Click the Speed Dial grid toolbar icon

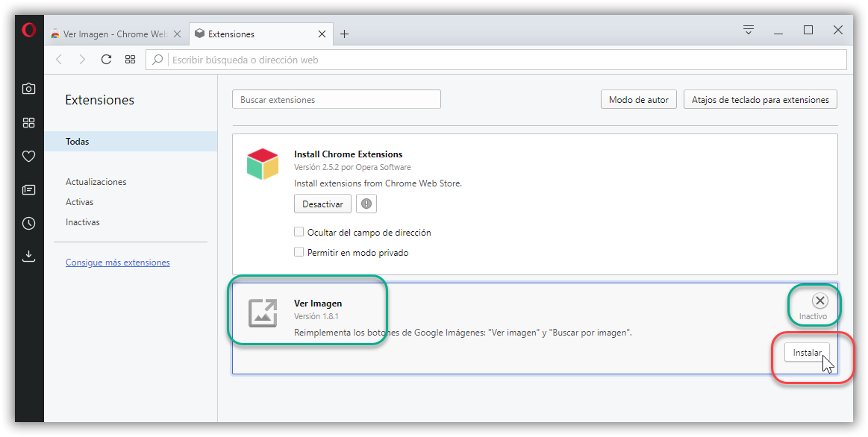(x=130, y=60)
